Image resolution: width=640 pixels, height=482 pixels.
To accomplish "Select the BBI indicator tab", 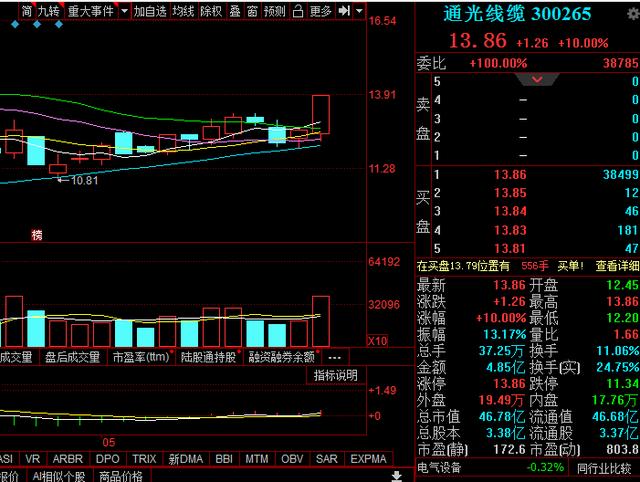I will 224,459.
